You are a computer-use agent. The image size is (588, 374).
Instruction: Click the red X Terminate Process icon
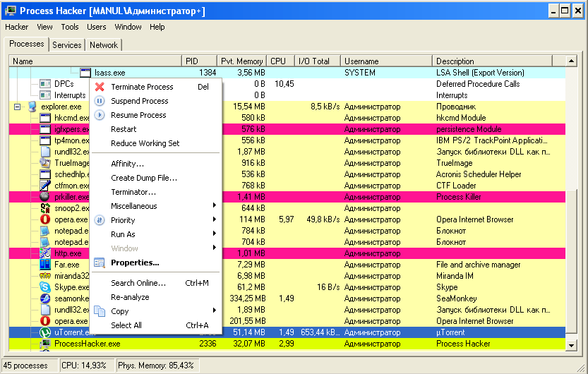(x=100, y=87)
